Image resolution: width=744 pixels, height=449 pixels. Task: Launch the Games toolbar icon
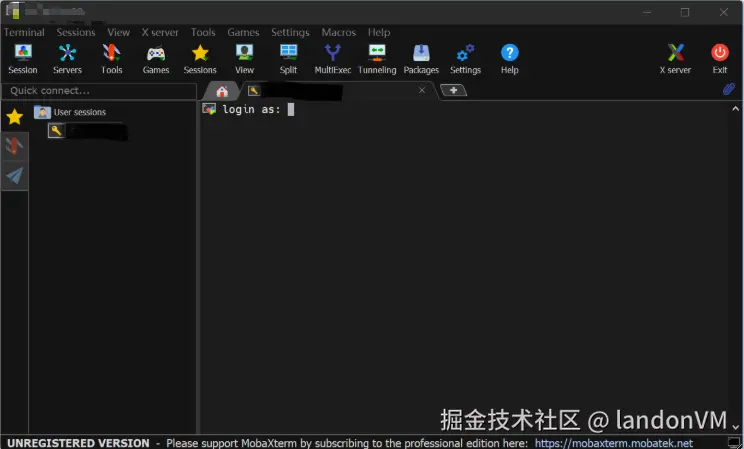coord(156,59)
